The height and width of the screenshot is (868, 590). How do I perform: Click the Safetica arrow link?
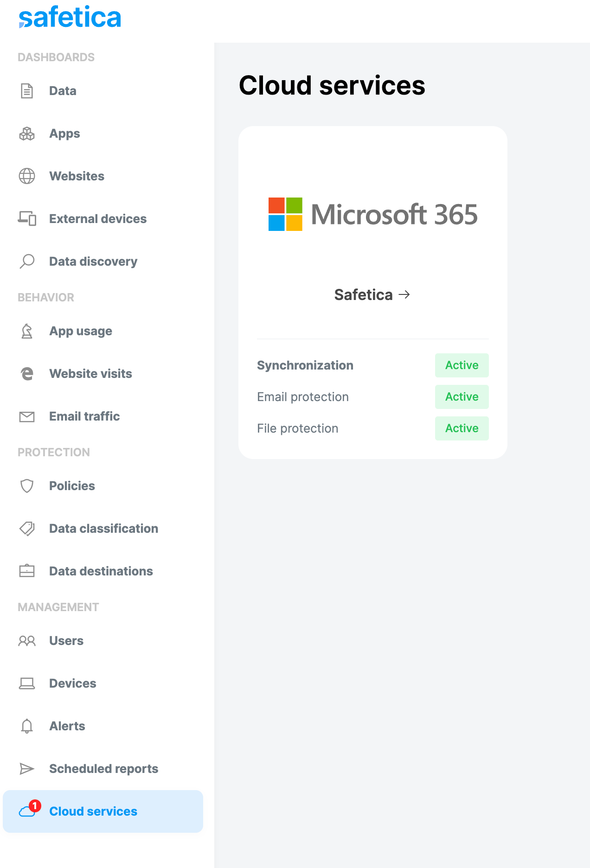tap(372, 295)
